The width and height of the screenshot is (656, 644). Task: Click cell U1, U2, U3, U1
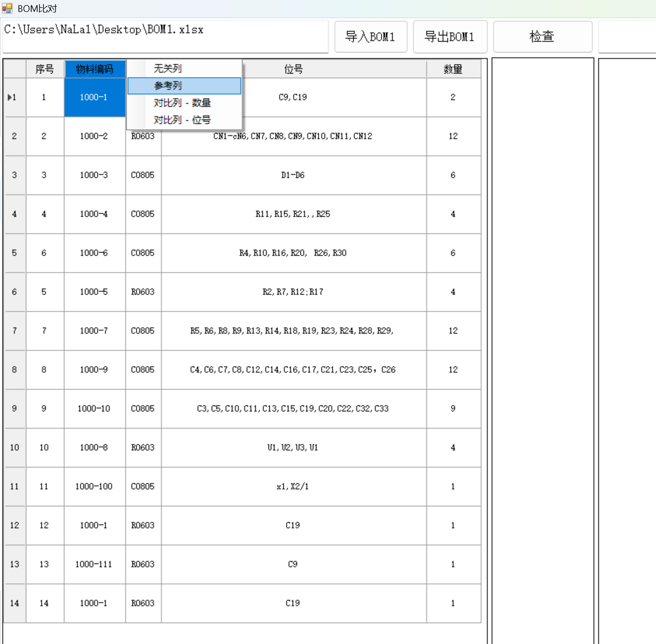[294, 448]
